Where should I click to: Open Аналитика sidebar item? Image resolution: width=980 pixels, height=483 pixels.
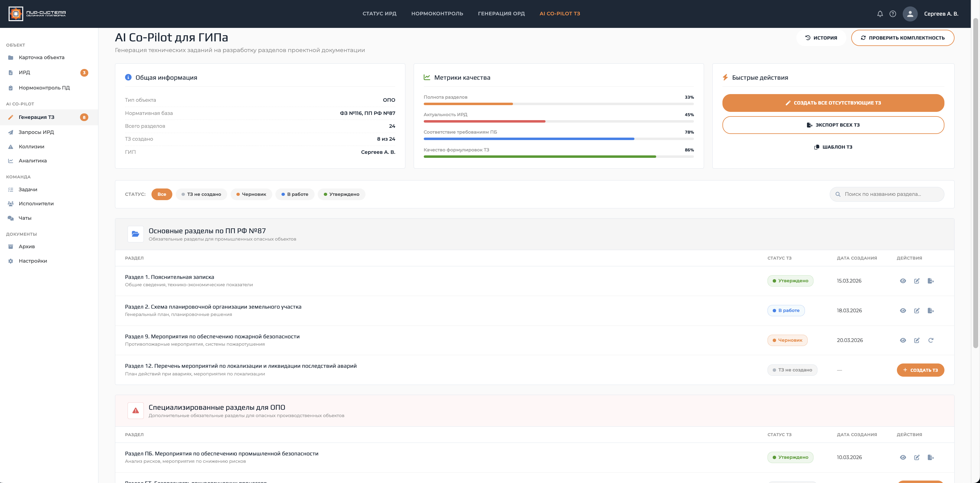point(49,161)
